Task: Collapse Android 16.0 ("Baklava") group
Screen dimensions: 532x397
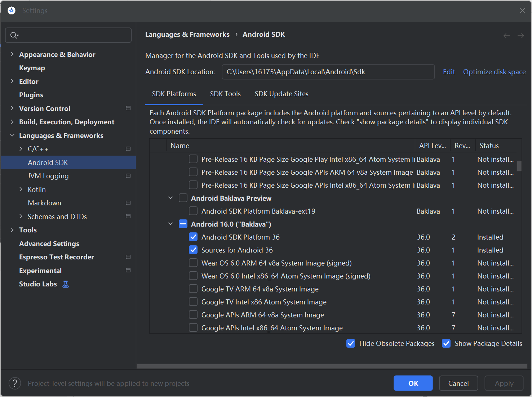Action: [170, 224]
